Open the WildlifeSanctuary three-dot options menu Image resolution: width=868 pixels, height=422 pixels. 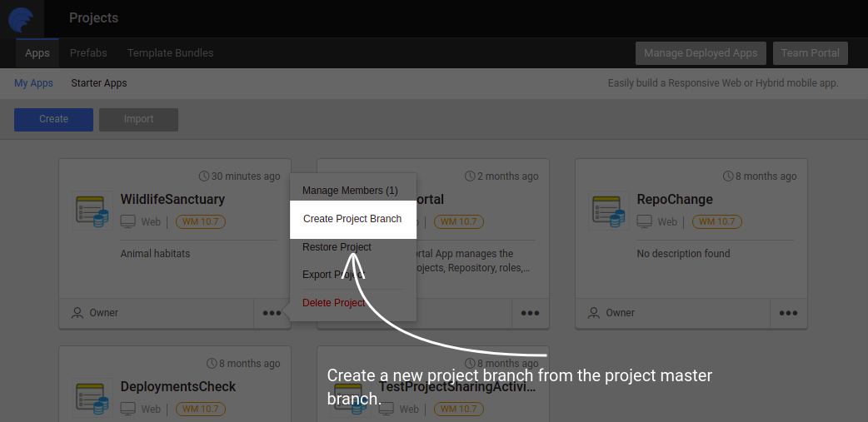[x=272, y=314]
